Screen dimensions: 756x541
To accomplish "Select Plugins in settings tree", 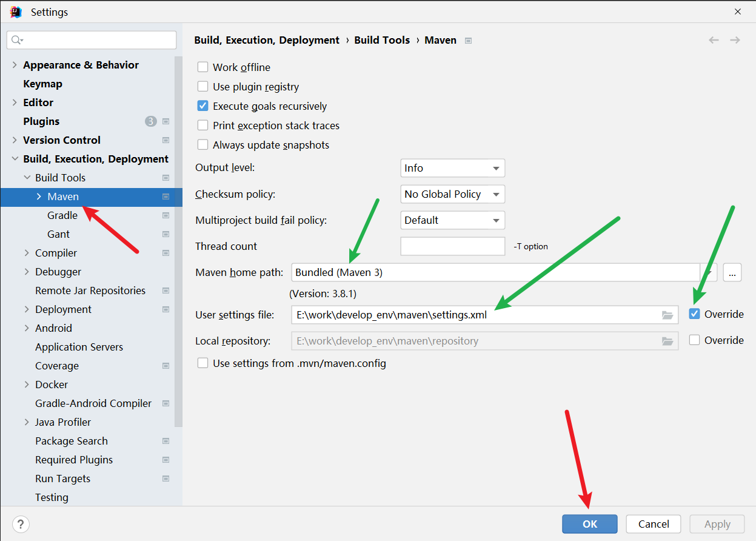I will tap(41, 121).
